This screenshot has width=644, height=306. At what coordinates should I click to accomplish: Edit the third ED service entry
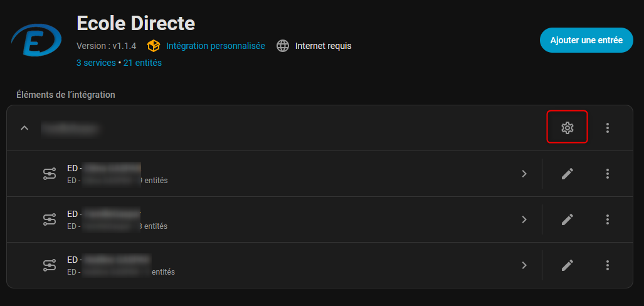click(x=567, y=265)
